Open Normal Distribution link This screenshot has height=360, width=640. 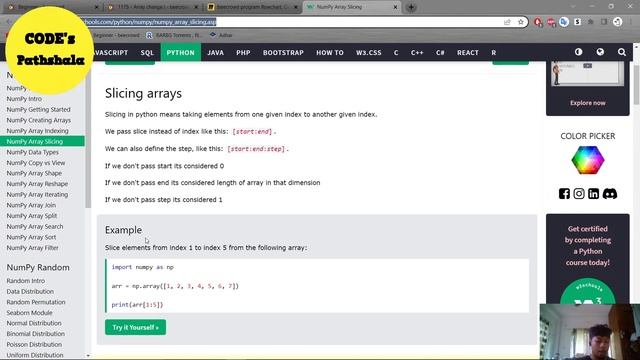pos(34,323)
